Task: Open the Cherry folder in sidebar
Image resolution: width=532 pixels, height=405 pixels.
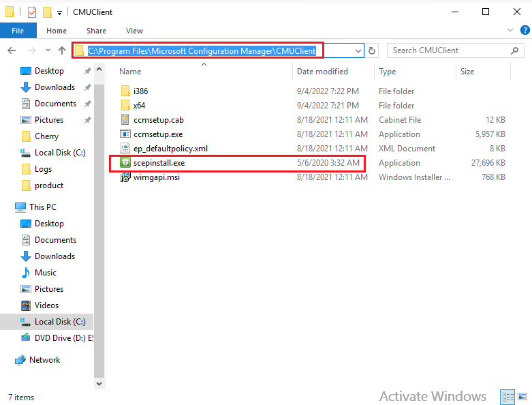Action: pos(47,136)
